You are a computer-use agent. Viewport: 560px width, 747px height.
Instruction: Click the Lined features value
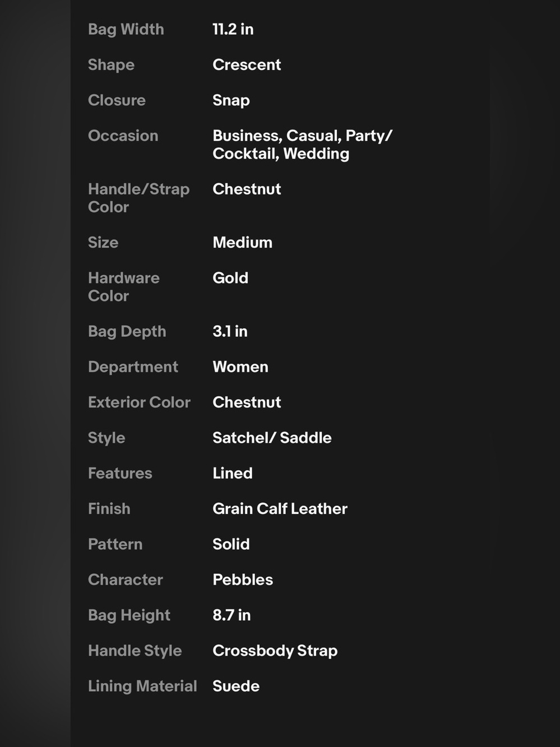click(x=233, y=473)
